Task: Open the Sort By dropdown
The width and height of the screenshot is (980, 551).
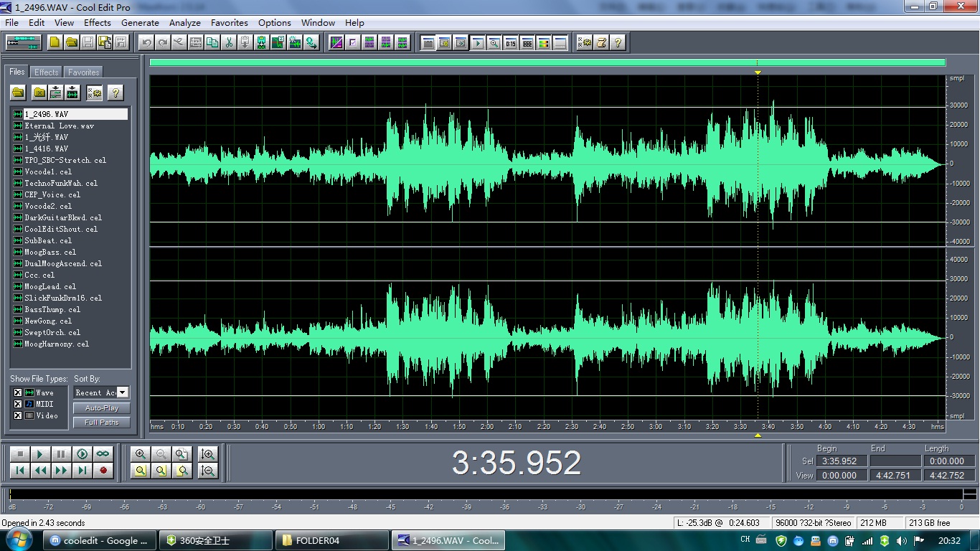Action: 123,392
